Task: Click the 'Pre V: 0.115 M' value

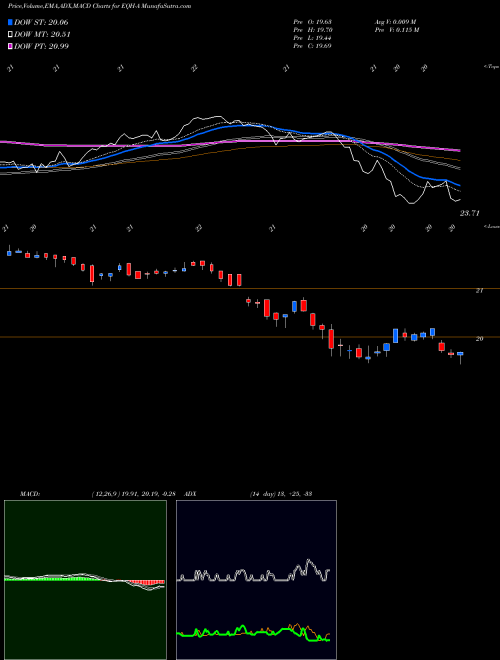Action: coord(396,30)
